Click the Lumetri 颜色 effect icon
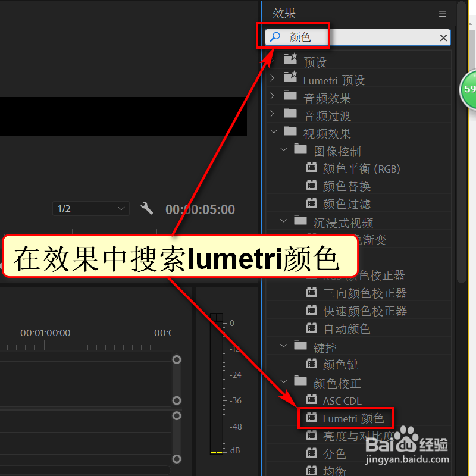This screenshot has height=476, width=476. pos(312,418)
